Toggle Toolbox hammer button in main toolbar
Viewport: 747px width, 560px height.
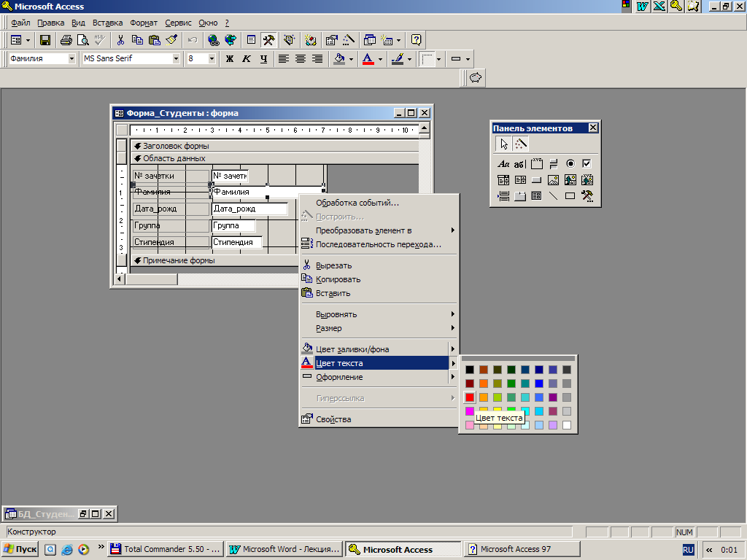[x=268, y=40]
